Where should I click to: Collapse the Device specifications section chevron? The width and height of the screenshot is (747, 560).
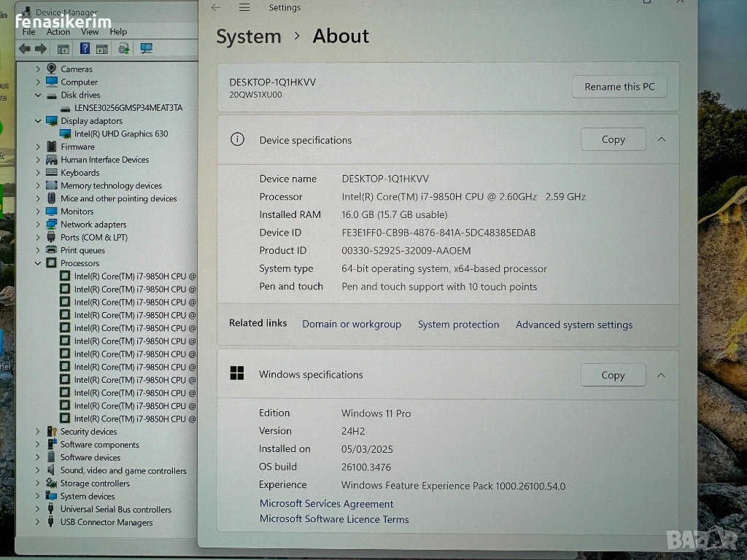(661, 139)
